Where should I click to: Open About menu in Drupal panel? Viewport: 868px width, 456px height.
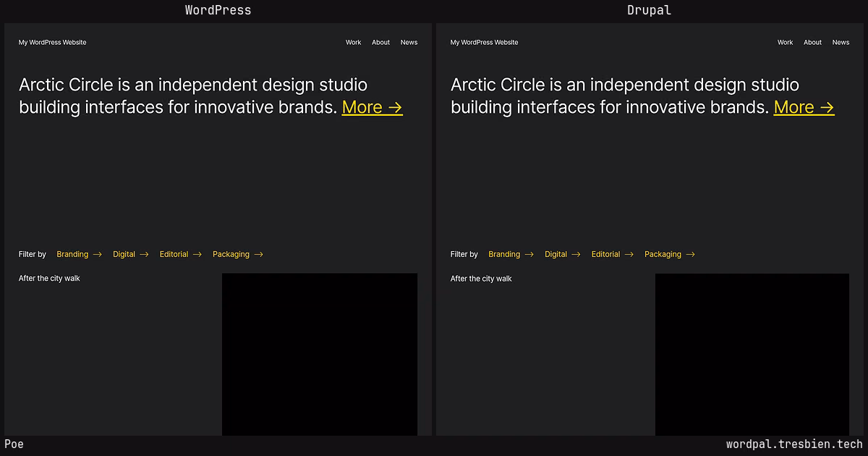[812, 43]
